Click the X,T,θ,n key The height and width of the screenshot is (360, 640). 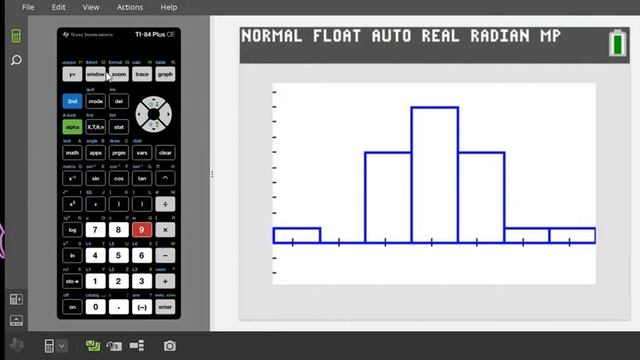click(x=96, y=127)
